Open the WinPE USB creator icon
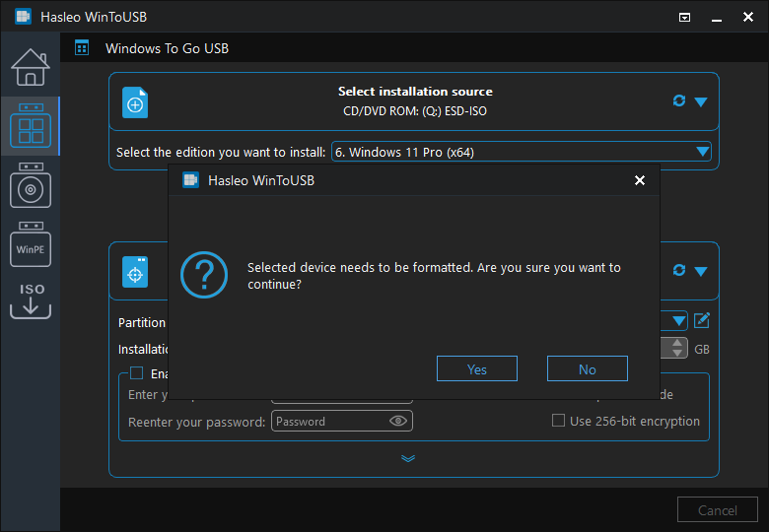Viewport: 769px width, 532px height. click(x=31, y=244)
